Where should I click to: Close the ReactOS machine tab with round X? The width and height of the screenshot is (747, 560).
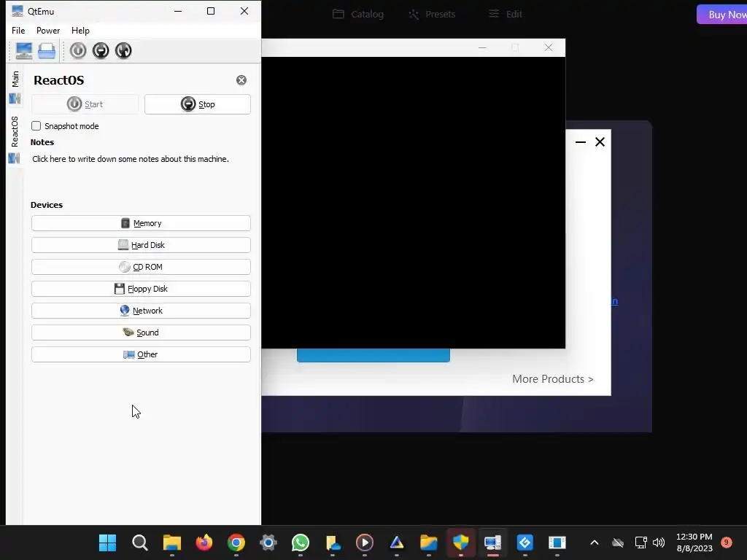(x=241, y=80)
